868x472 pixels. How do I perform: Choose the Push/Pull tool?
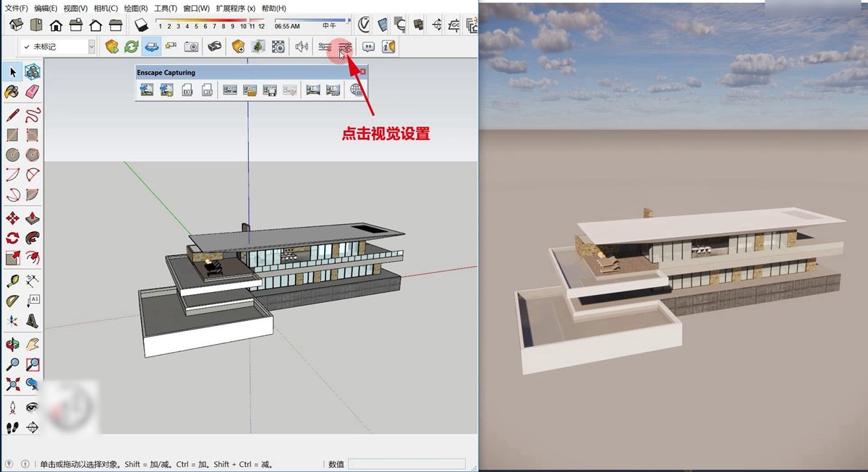coord(32,218)
